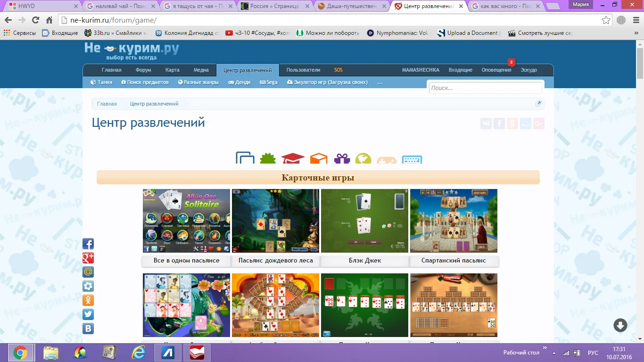Click the faded Odnoklassniki icon by the title
This screenshot has width=644, height=362.
512,123
